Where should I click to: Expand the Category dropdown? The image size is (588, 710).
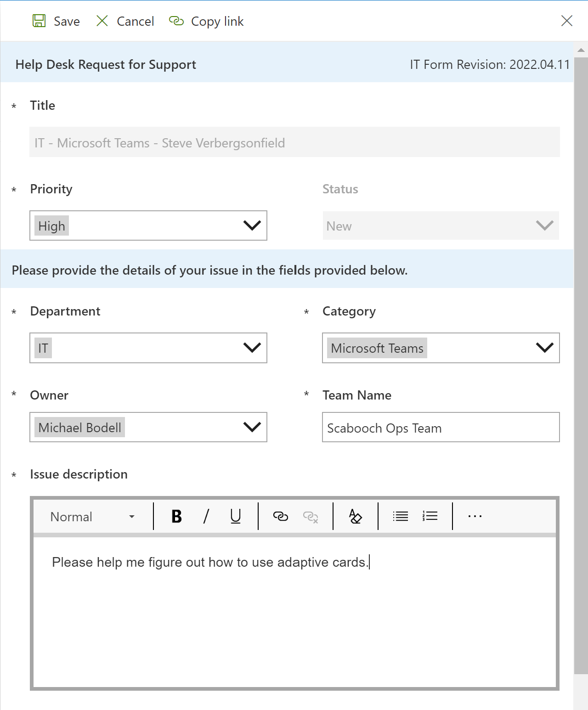click(545, 348)
